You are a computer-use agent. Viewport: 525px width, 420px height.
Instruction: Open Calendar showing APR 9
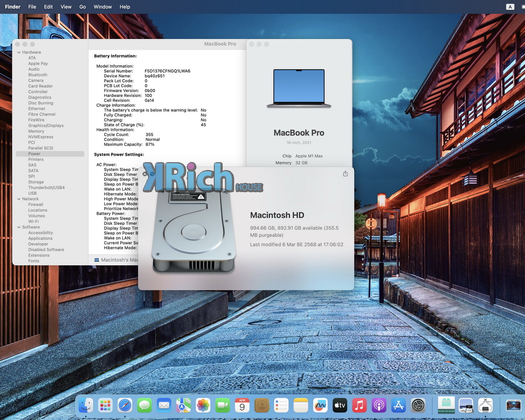[242, 406]
